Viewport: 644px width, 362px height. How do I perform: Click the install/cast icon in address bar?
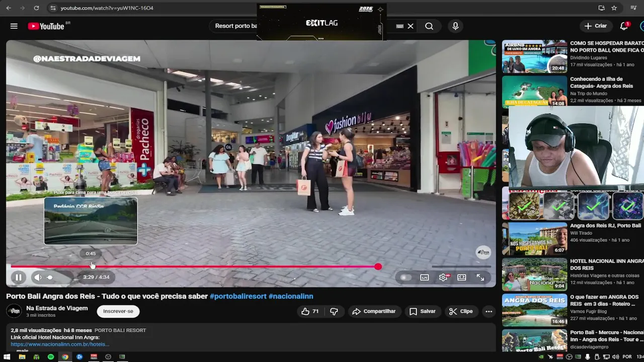pyautogui.click(x=601, y=8)
